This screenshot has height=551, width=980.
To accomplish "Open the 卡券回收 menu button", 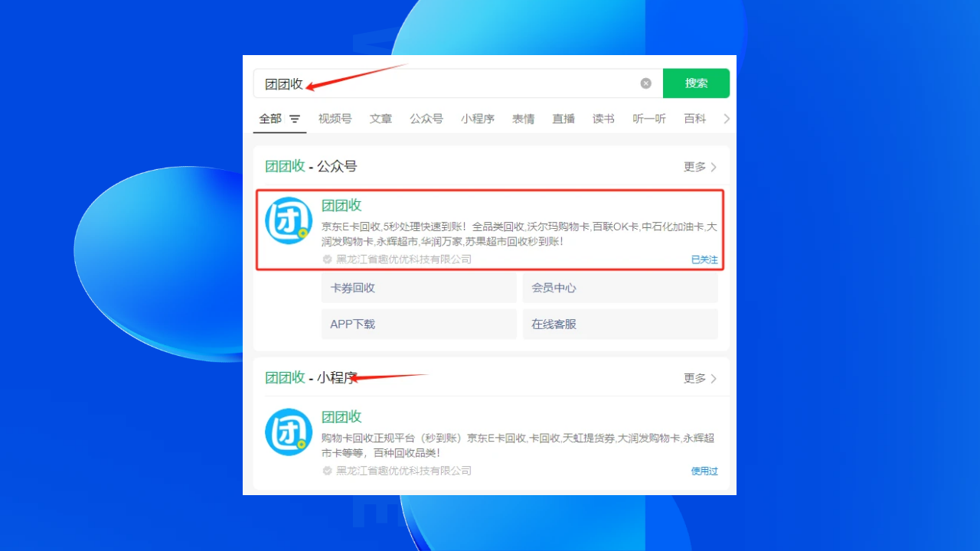I will (x=419, y=288).
